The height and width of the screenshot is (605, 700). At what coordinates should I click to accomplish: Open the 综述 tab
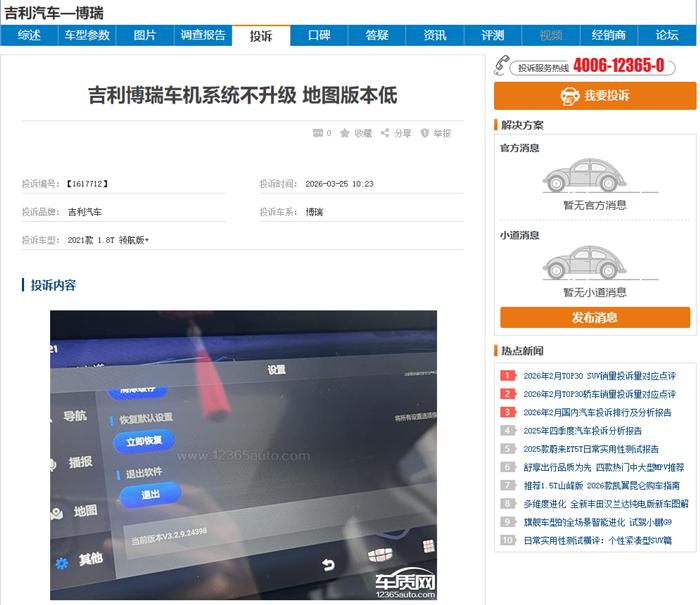29,35
